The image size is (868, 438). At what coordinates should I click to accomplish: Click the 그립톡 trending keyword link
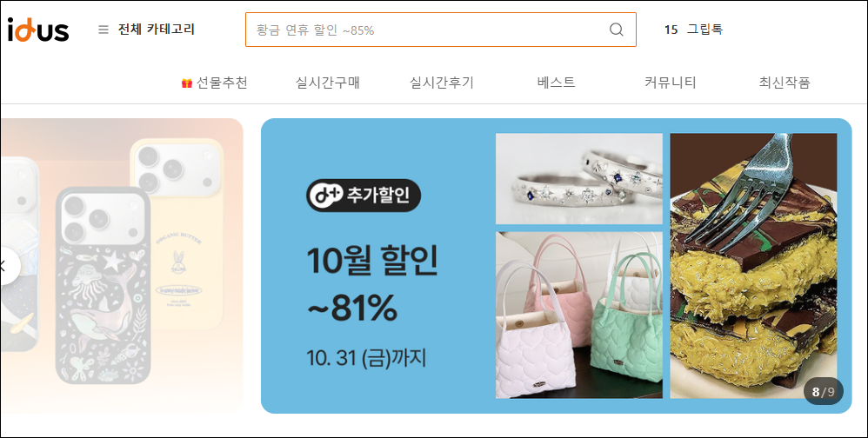click(x=704, y=30)
